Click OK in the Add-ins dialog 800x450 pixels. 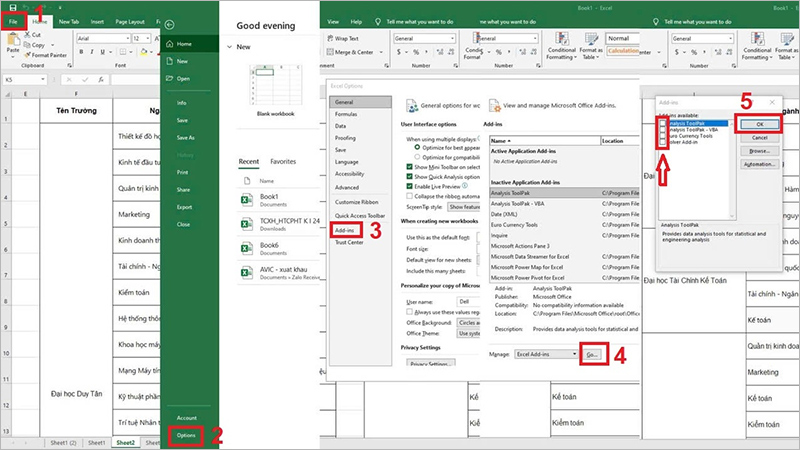pyautogui.click(x=760, y=124)
